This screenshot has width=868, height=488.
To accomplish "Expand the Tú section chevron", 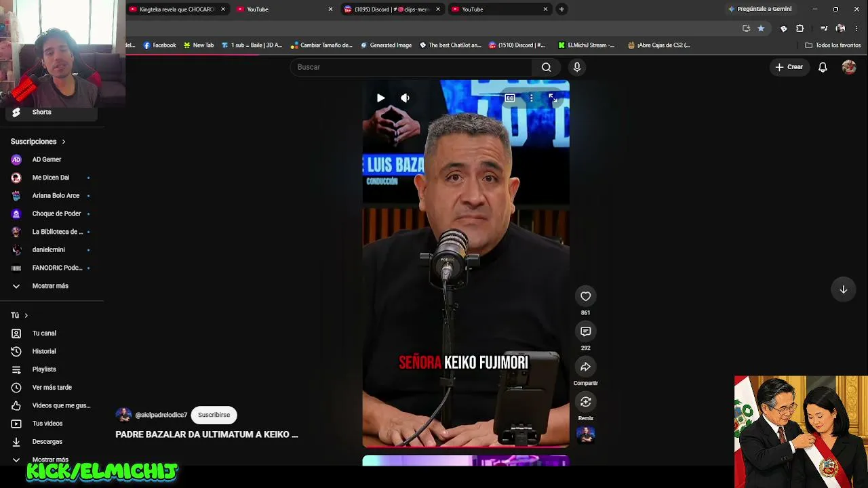I will (26, 315).
